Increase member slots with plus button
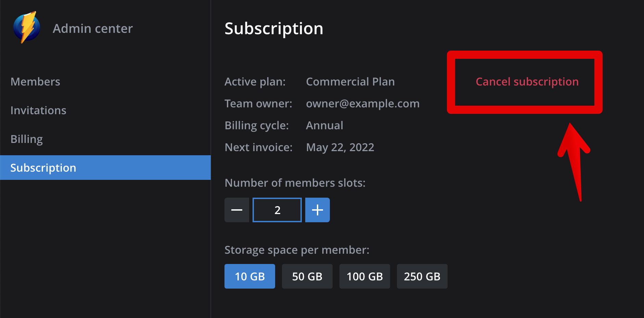 (x=318, y=210)
